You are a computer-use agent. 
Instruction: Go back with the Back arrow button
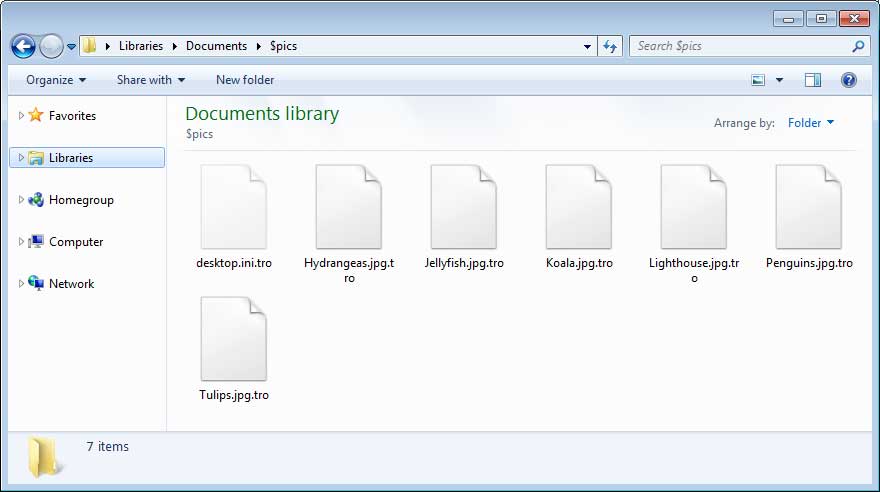24,47
